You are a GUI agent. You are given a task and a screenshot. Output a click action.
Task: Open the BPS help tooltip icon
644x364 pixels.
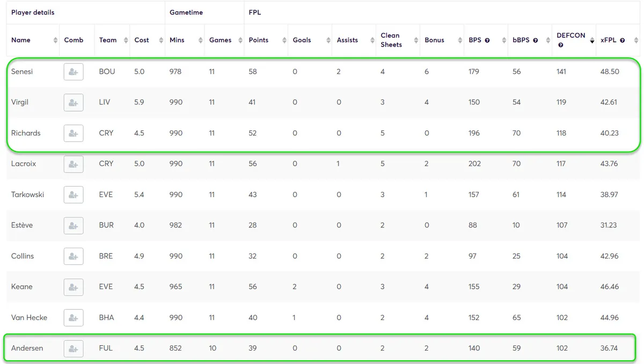487,41
